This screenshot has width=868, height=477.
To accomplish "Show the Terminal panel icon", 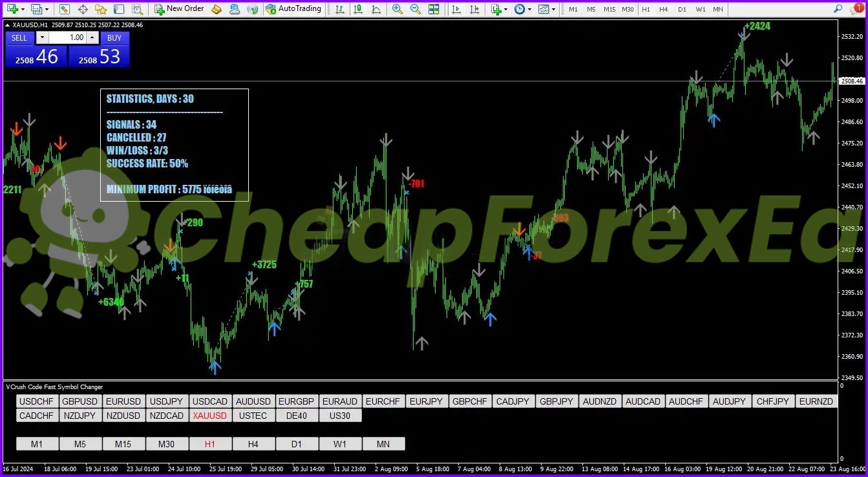I will point(119,9).
